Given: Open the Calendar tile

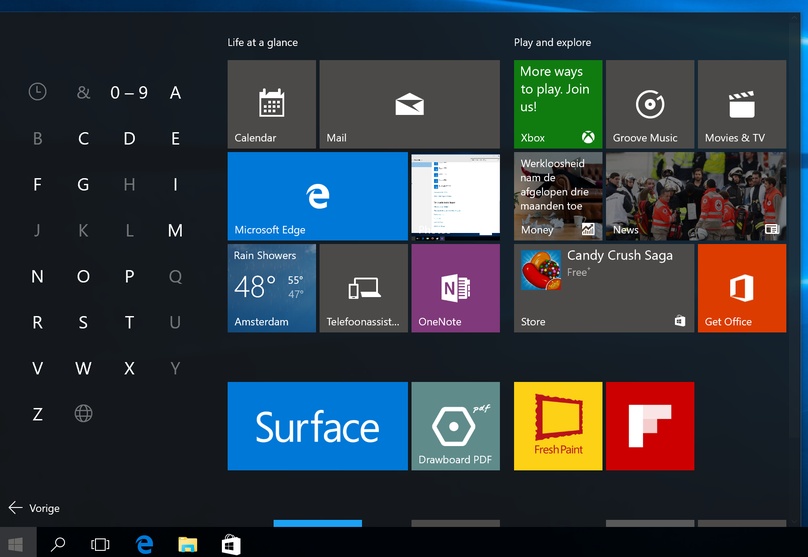Looking at the screenshot, I should pyautogui.click(x=272, y=104).
